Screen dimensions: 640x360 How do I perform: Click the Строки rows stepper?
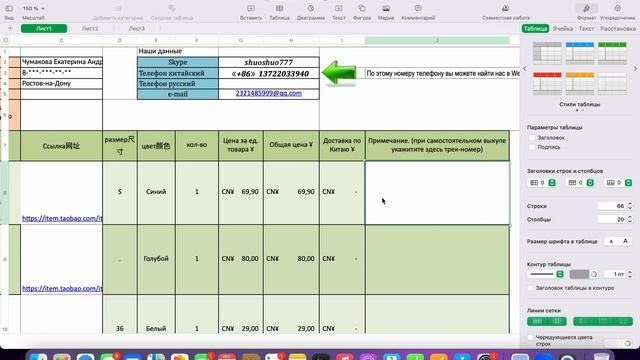point(630,206)
